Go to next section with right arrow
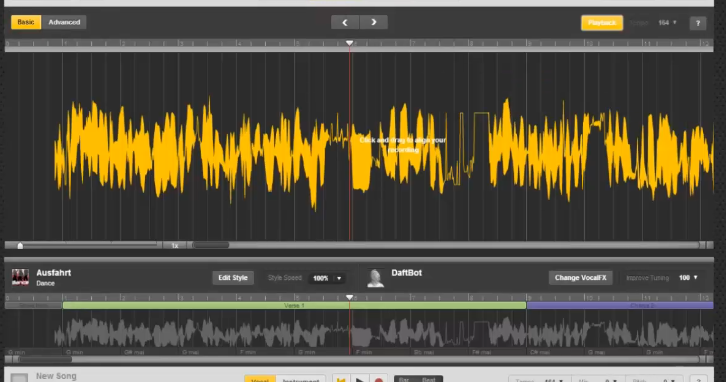 coord(374,22)
